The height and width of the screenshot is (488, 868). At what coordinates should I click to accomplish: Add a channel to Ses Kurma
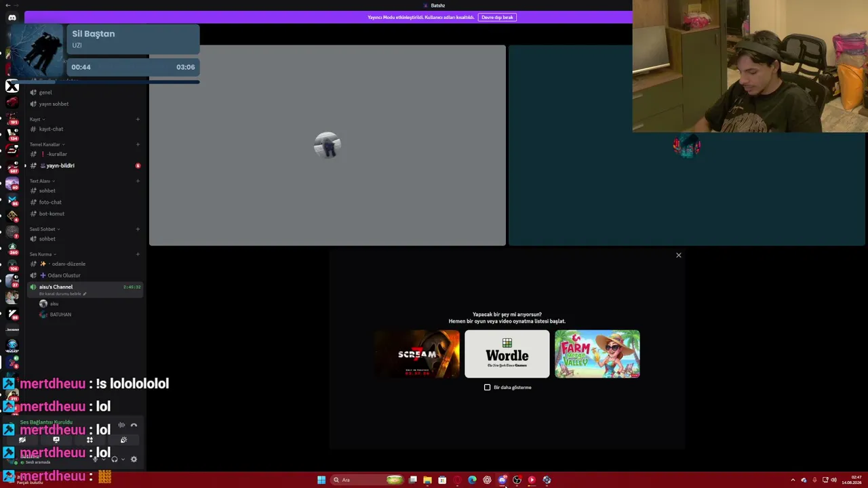click(138, 254)
